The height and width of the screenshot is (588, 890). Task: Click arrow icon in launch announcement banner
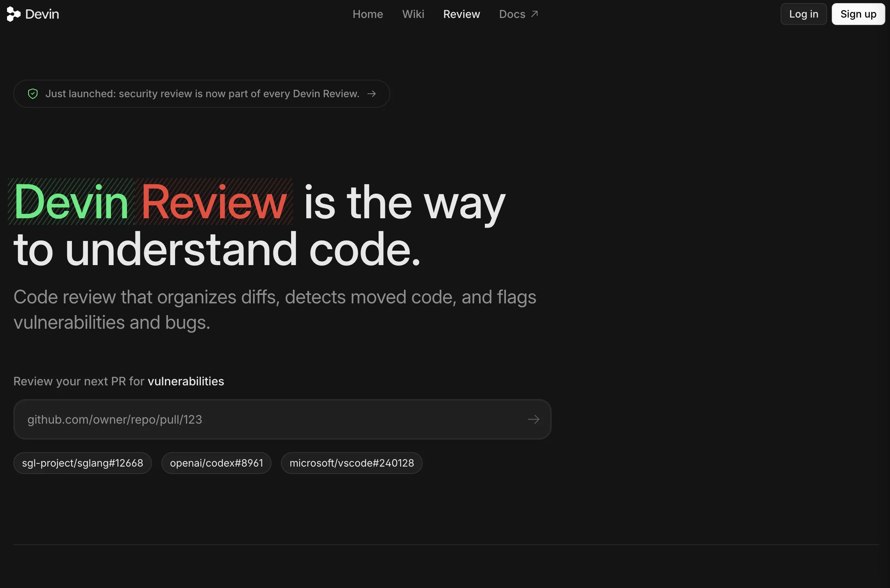[x=372, y=94]
